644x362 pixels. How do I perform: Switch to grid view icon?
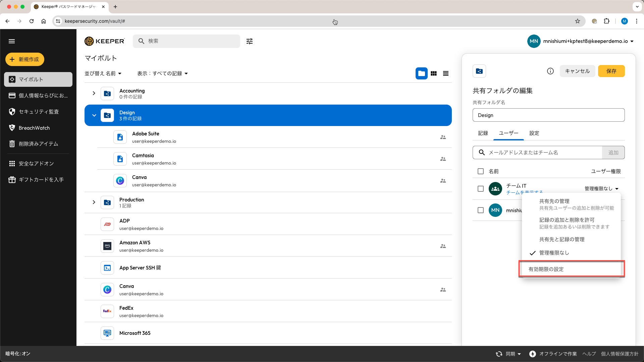[434, 73]
